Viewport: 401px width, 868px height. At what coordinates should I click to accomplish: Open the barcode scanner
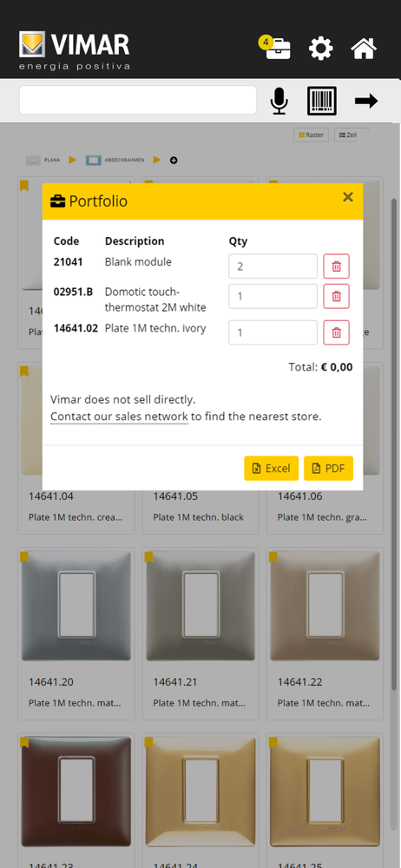(322, 101)
